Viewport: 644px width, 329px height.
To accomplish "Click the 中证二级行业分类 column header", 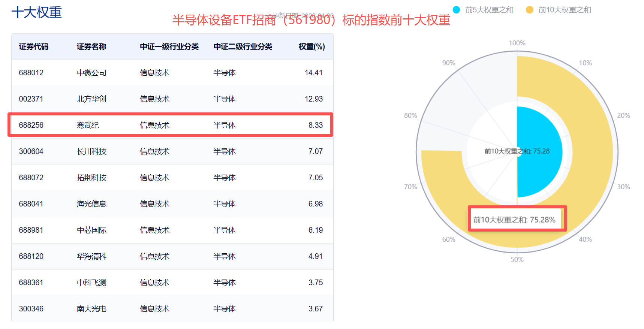I will 243,46.
